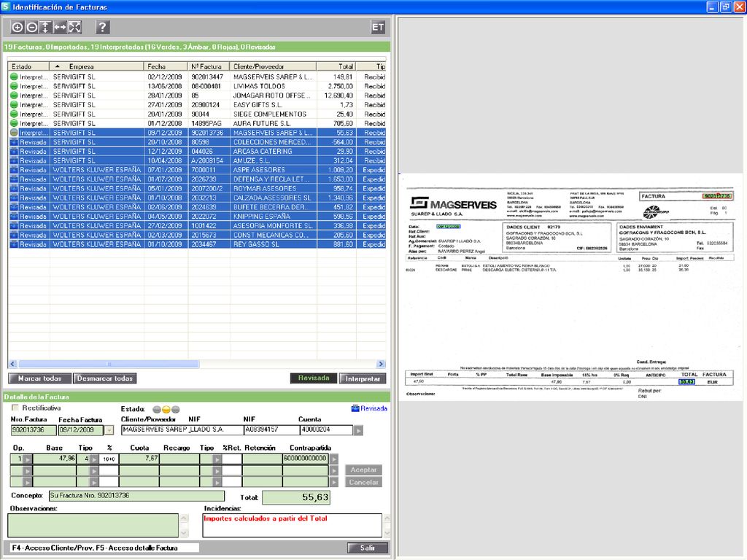Open the Fecha Factura date dropdown
The width and height of the screenshot is (747, 560).
[x=109, y=430]
